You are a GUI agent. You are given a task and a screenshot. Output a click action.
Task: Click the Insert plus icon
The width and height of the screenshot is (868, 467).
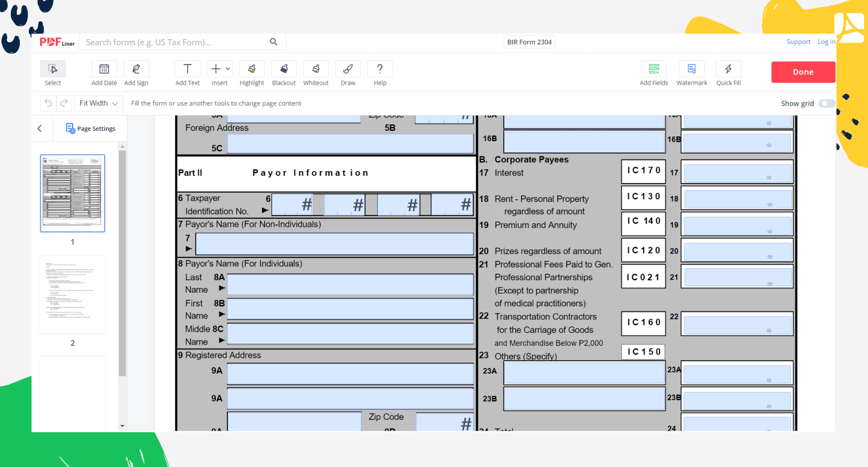click(216, 69)
